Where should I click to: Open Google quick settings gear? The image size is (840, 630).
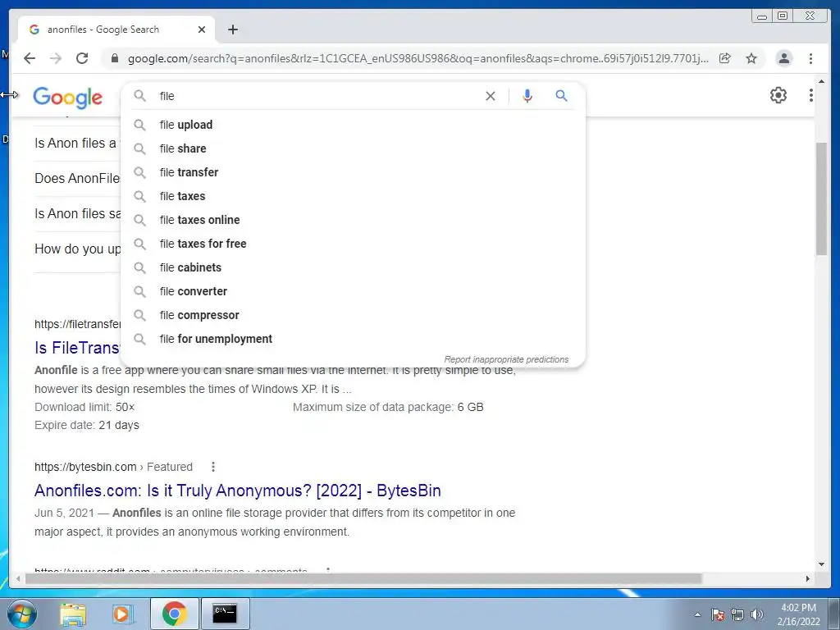tap(778, 95)
